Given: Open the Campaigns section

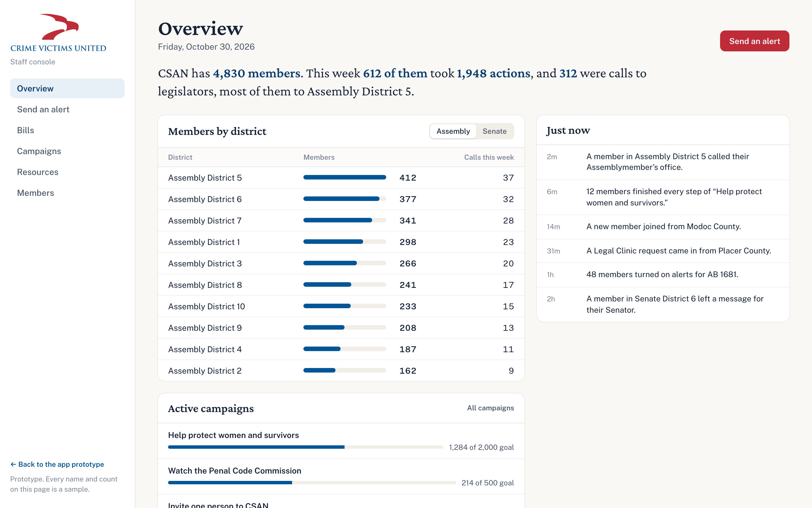Looking at the screenshot, I should pyautogui.click(x=67, y=151).
